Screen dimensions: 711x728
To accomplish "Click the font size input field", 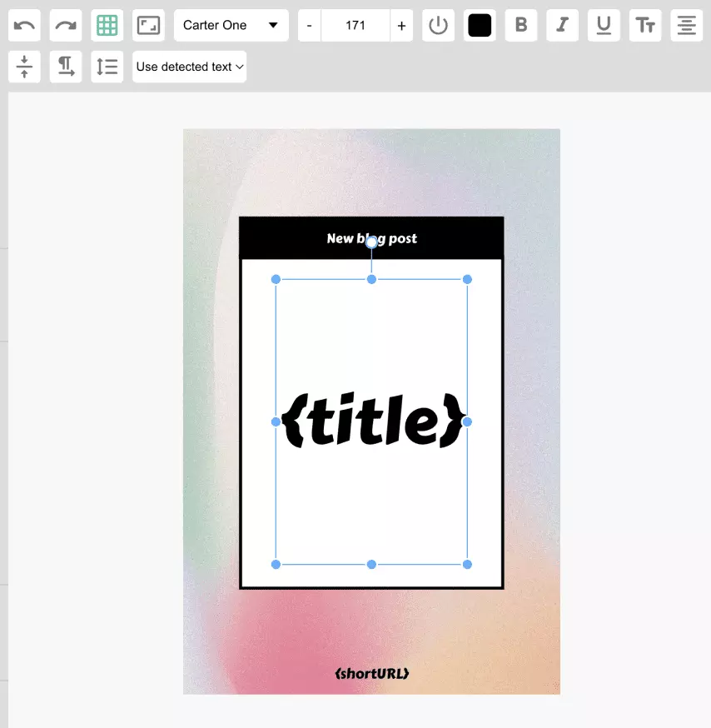I will pyautogui.click(x=355, y=25).
